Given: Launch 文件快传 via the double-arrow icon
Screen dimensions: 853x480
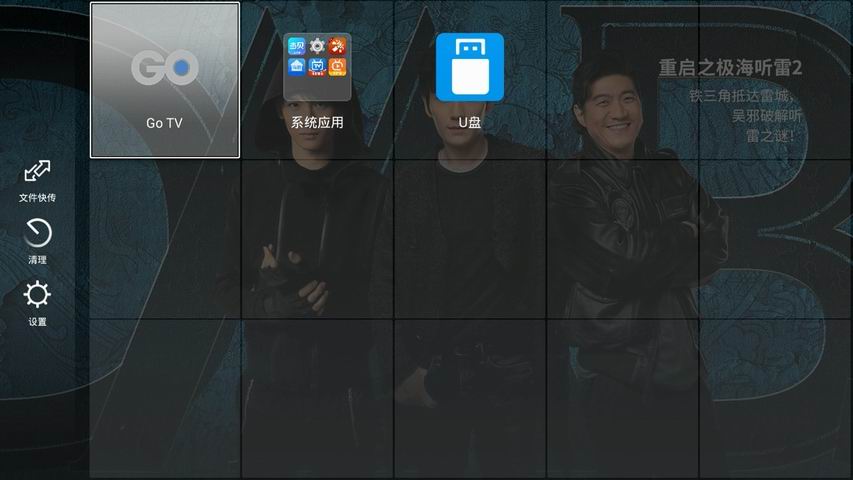Looking at the screenshot, I should [x=37, y=171].
